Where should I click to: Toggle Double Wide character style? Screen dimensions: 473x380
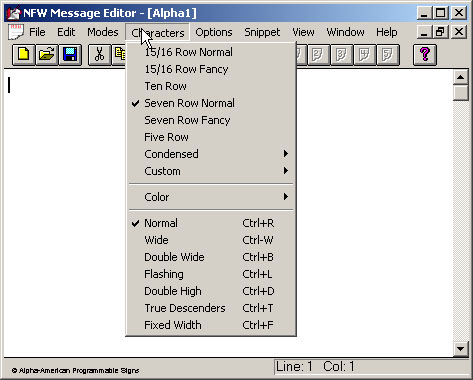coord(211,257)
